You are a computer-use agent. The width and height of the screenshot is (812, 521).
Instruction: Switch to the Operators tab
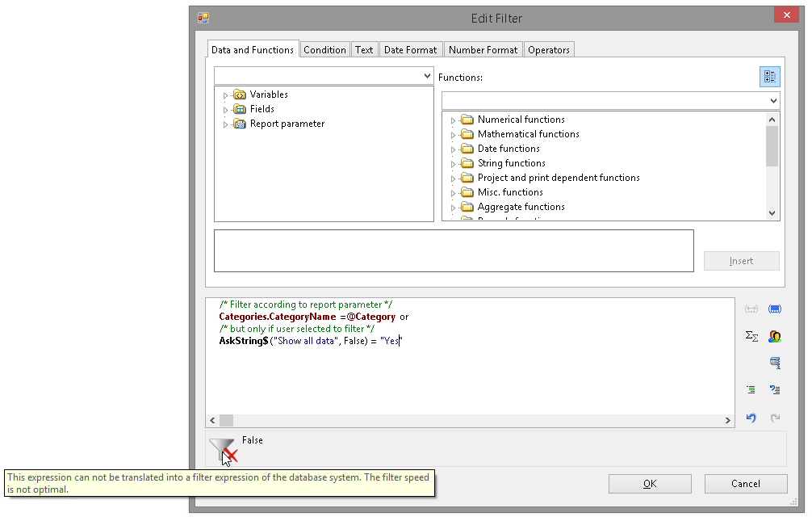tap(549, 50)
